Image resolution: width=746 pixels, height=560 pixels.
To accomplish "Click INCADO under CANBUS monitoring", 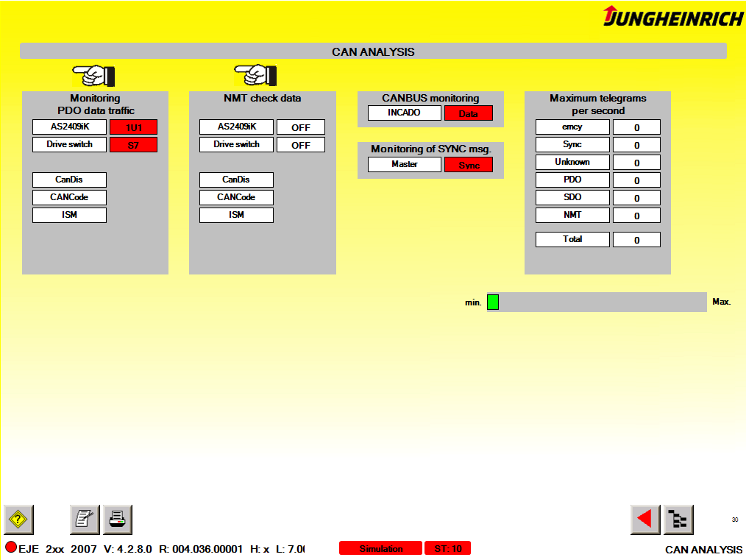I will tap(405, 113).
